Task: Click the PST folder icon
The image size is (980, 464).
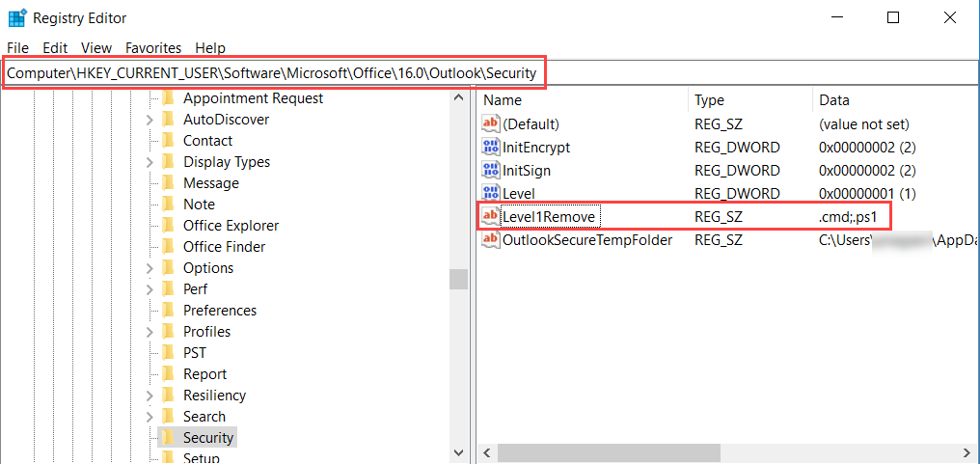Action: pos(168,353)
